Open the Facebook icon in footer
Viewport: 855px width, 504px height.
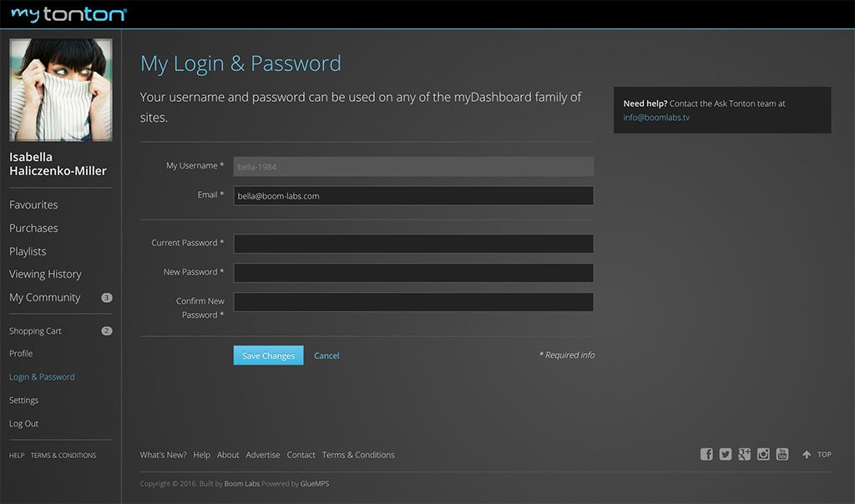click(706, 454)
